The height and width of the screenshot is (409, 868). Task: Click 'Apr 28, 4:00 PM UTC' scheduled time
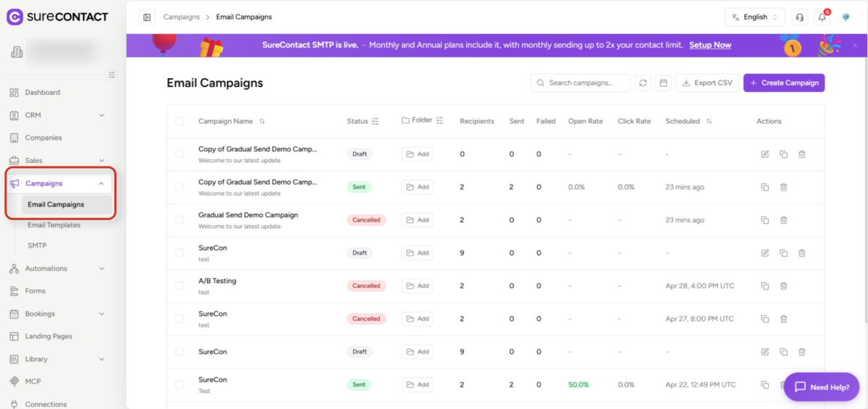pyautogui.click(x=699, y=286)
